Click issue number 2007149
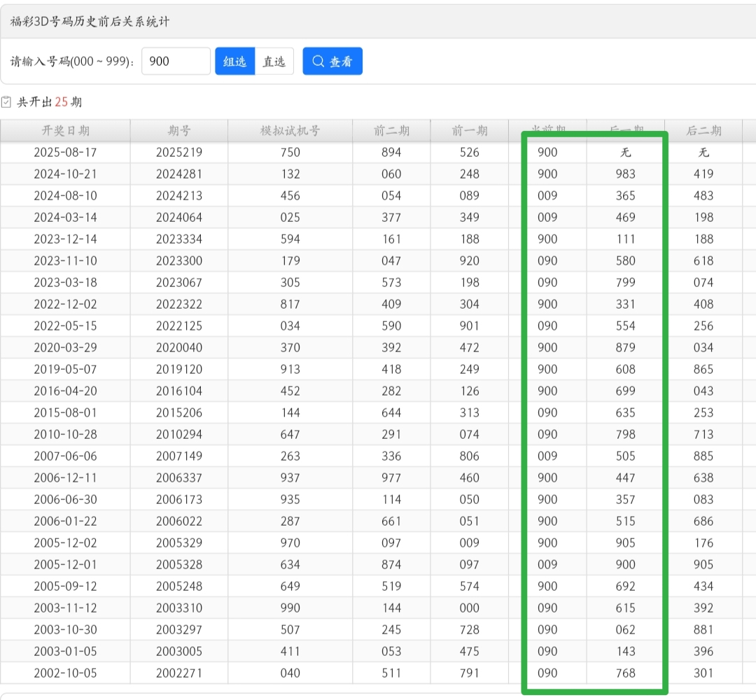The width and height of the screenshot is (756, 700). pos(179,456)
